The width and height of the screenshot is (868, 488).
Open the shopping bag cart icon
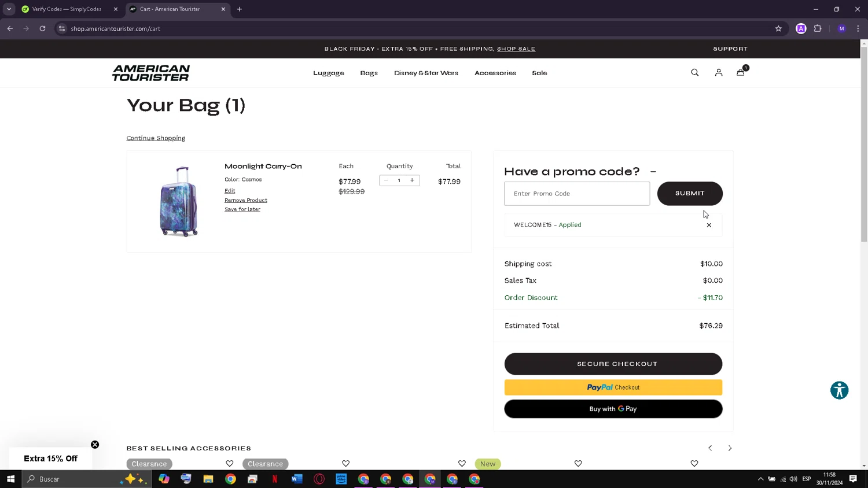pyautogui.click(x=741, y=72)
